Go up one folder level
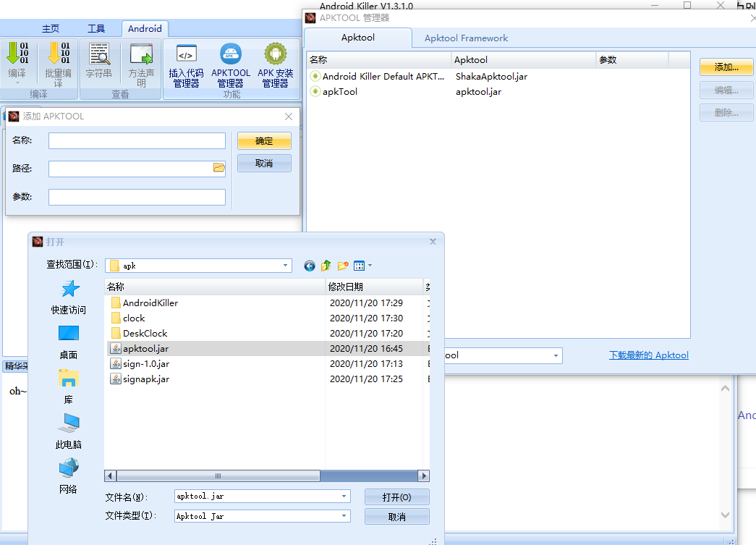The height and width of the screenshot is (545, 756). point(326,266)
